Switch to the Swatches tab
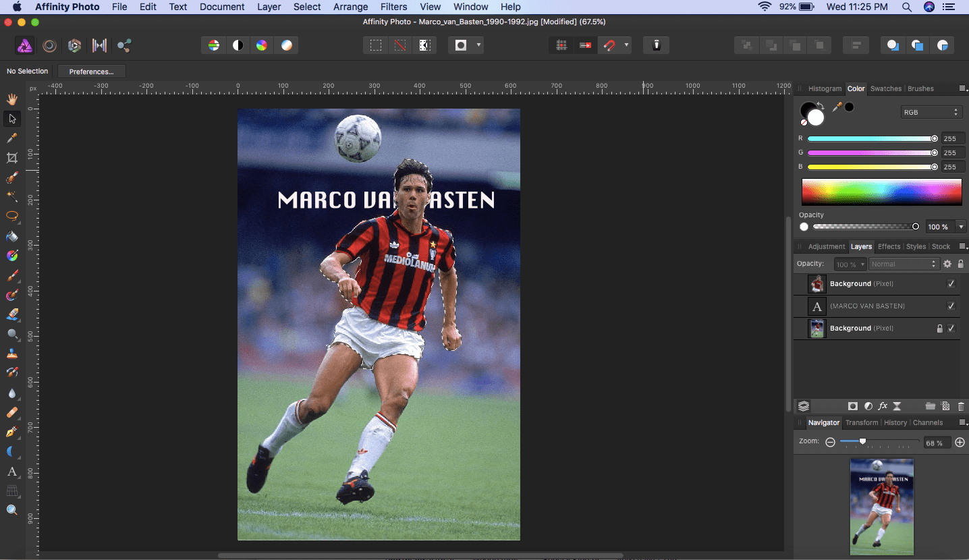The image size is (969, 560). click(x=885, y=88)
